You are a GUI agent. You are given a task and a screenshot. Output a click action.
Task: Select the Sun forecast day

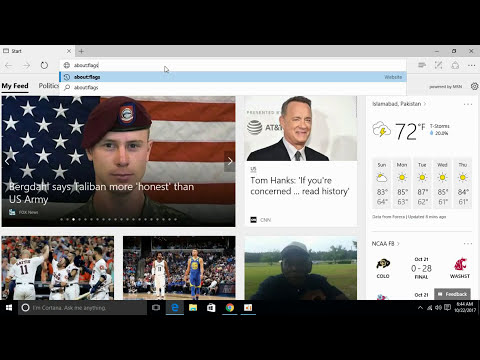pyautogui.click(x=382, y=183)
